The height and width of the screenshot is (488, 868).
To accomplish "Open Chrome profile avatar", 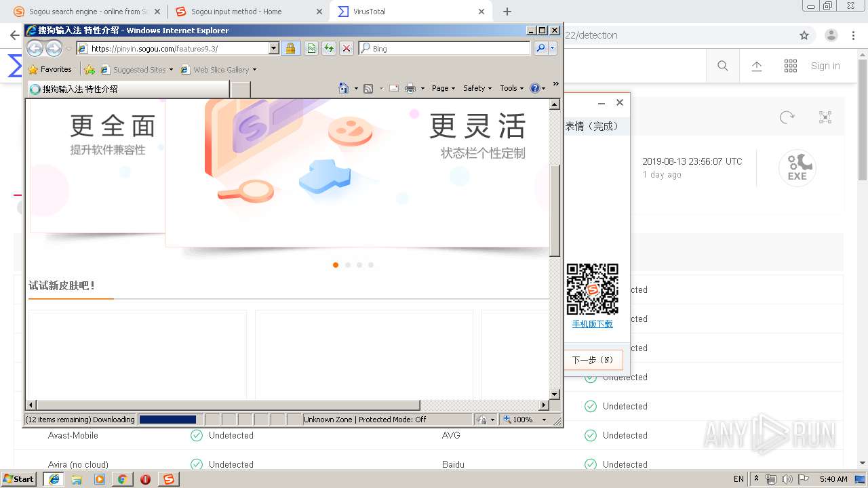I will pyautogui.click(x=831, y=35).
